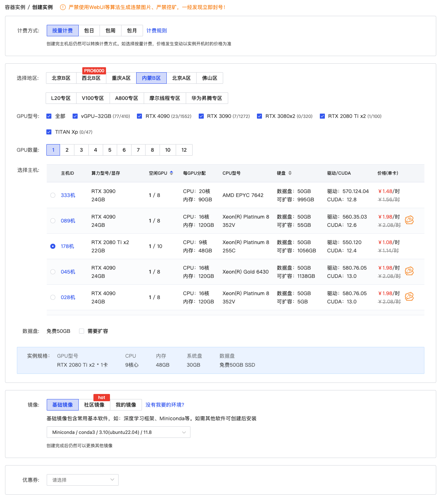Select radio button for host 333机
The image size is (442, 504).
(x=53, y=195)
